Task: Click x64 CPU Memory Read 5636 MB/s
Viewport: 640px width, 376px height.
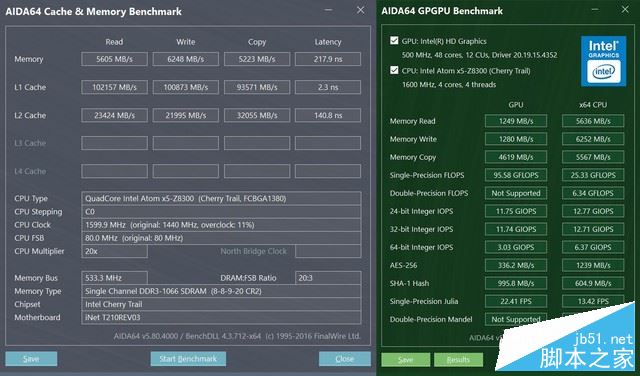Action: pos(593,121)
